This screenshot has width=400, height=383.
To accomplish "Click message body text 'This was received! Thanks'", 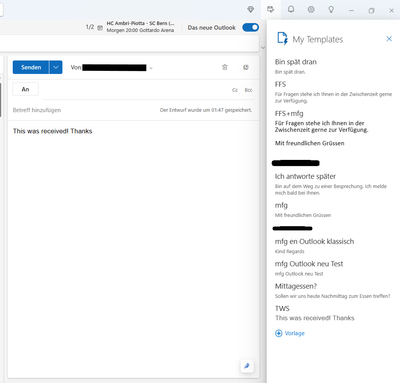I will pyautogui.click(x=52, y=131).
